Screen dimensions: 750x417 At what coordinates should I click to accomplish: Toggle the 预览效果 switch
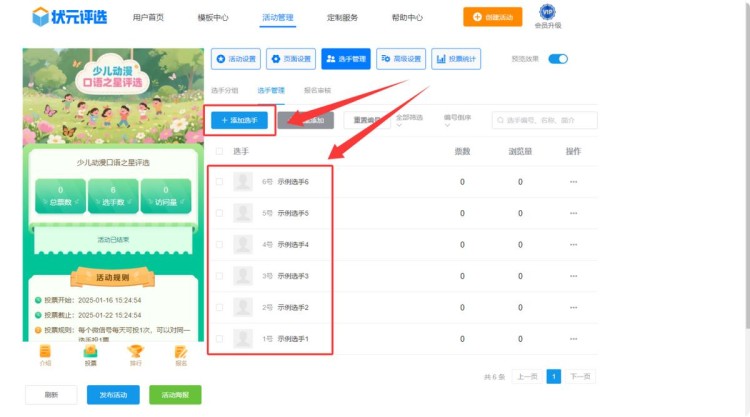point(558,59)
